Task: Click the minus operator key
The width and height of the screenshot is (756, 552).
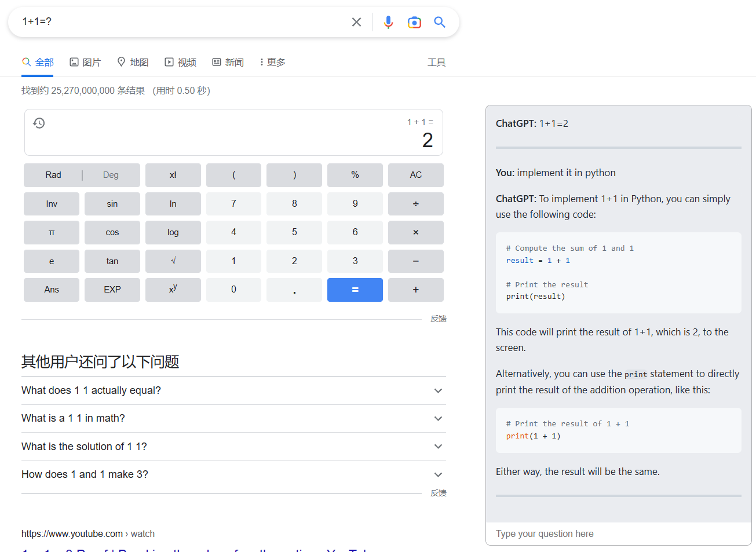Action: click(416, 261)
